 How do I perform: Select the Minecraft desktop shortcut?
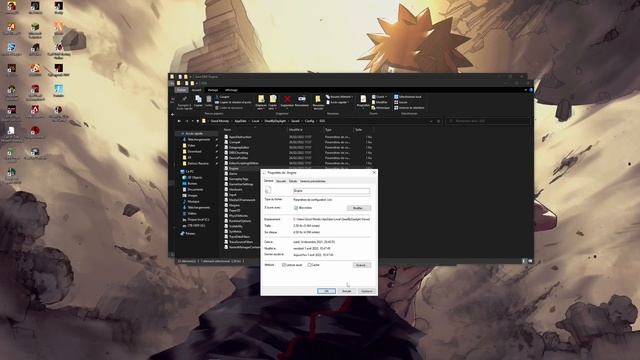click(35, 30)
